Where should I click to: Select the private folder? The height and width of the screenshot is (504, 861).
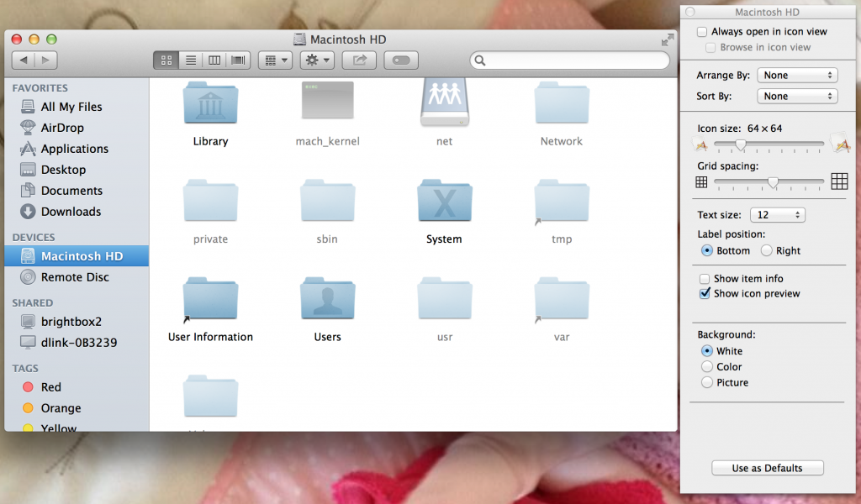click(x=210, y=201)
